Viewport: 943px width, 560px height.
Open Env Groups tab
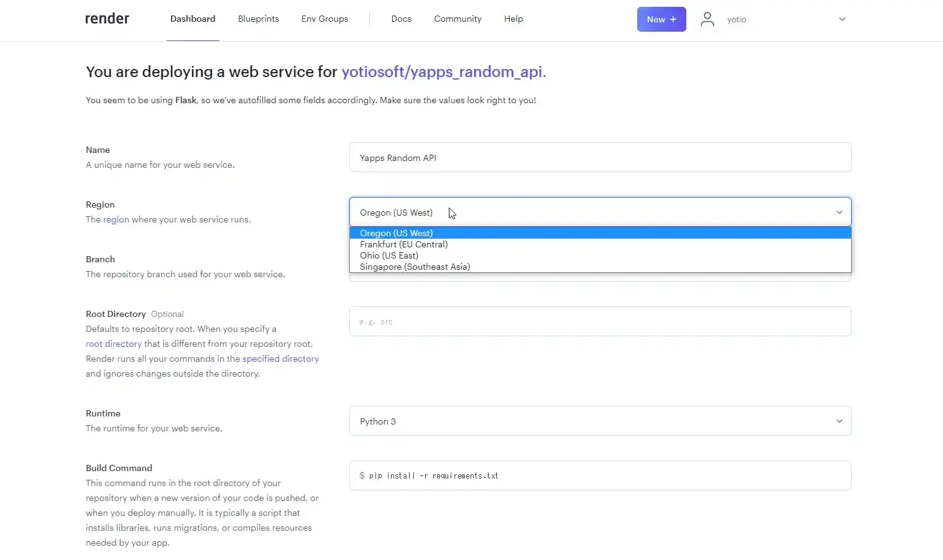324,19
